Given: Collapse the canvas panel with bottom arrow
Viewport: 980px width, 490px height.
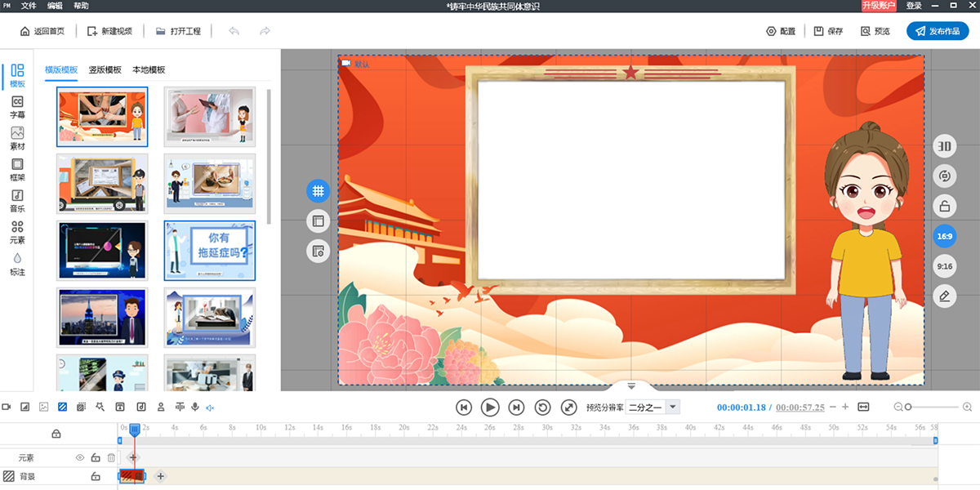Looking at the screenshot, I should click(631, 385).
